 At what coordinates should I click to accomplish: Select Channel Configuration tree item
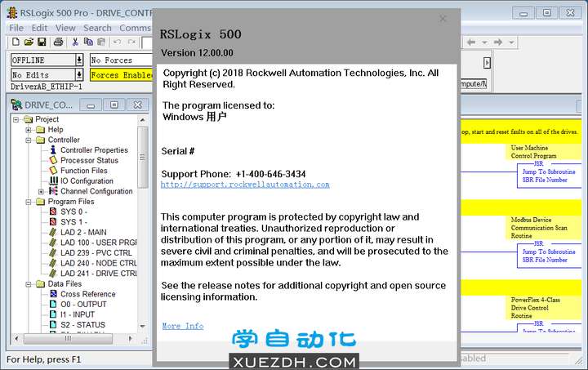[x=96, y=191]
